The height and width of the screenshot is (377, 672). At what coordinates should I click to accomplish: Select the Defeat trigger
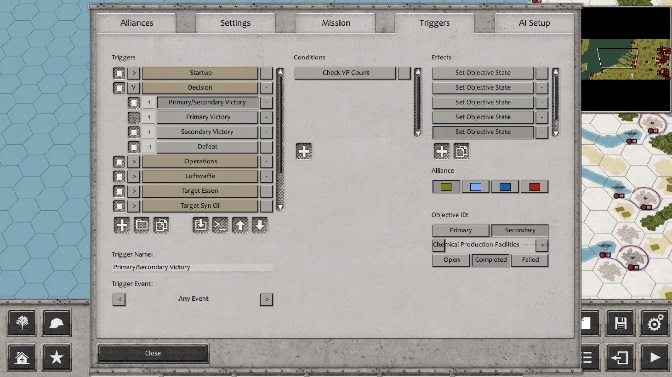pyautogui.click(x=207, y=147)
